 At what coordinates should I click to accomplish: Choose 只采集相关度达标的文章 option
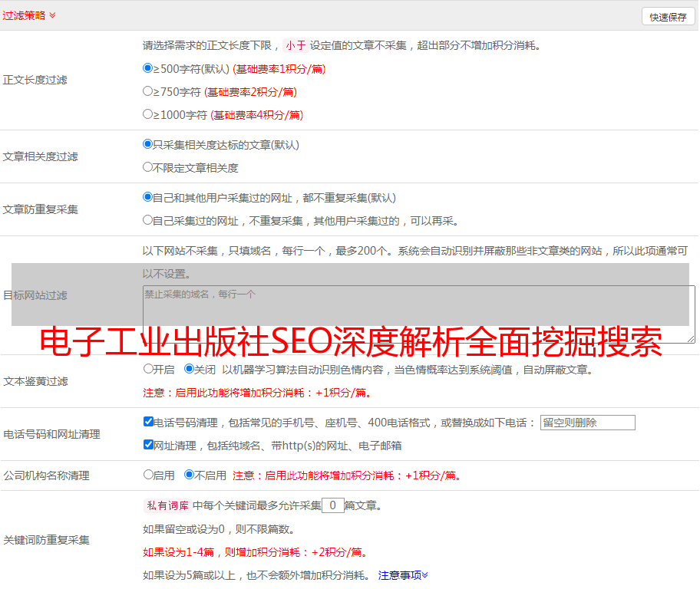pos(148,144)
